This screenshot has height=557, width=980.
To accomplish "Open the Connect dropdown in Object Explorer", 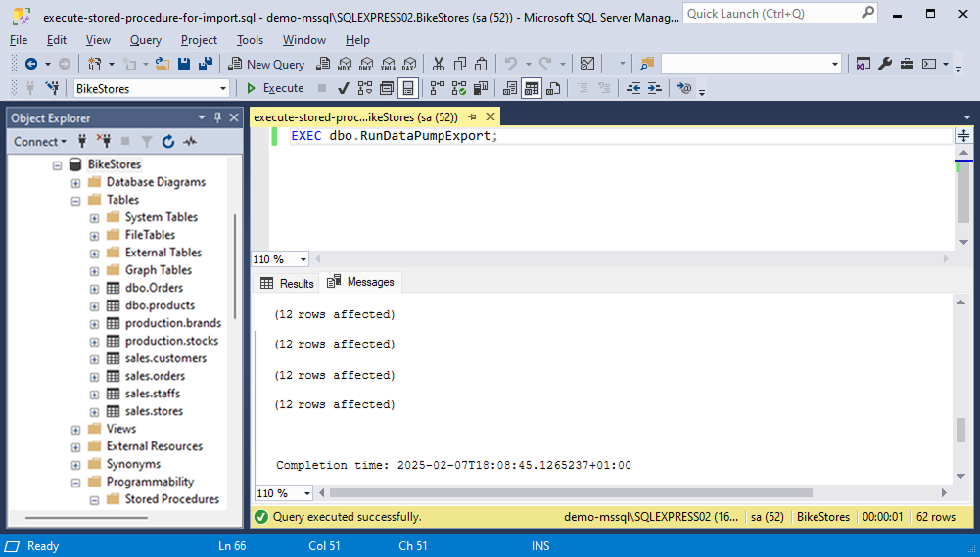I will [x=40, y=142].
